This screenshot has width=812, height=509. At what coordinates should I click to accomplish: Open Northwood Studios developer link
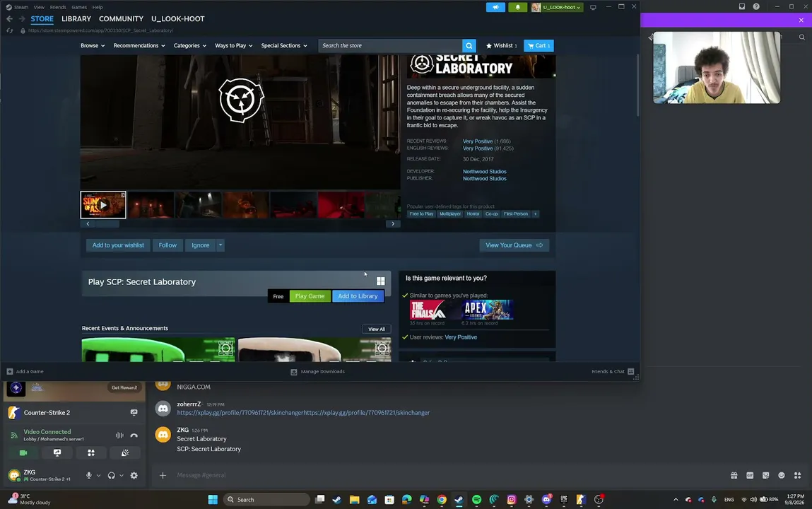(484, 171)
